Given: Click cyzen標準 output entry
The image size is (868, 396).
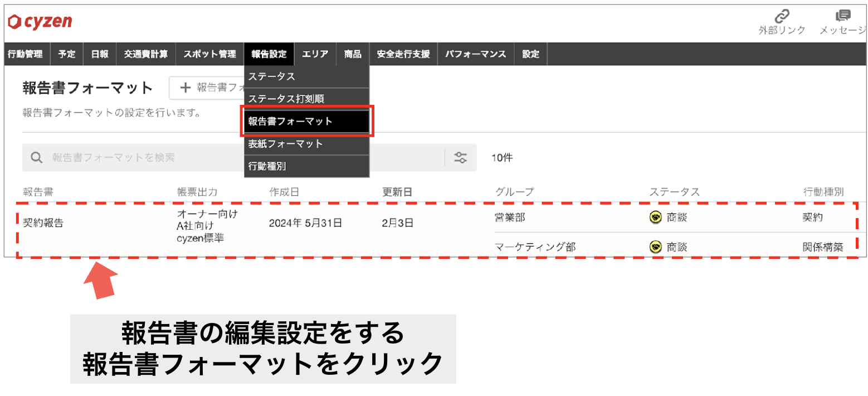Looking at the screenshot, I should 201,238.
